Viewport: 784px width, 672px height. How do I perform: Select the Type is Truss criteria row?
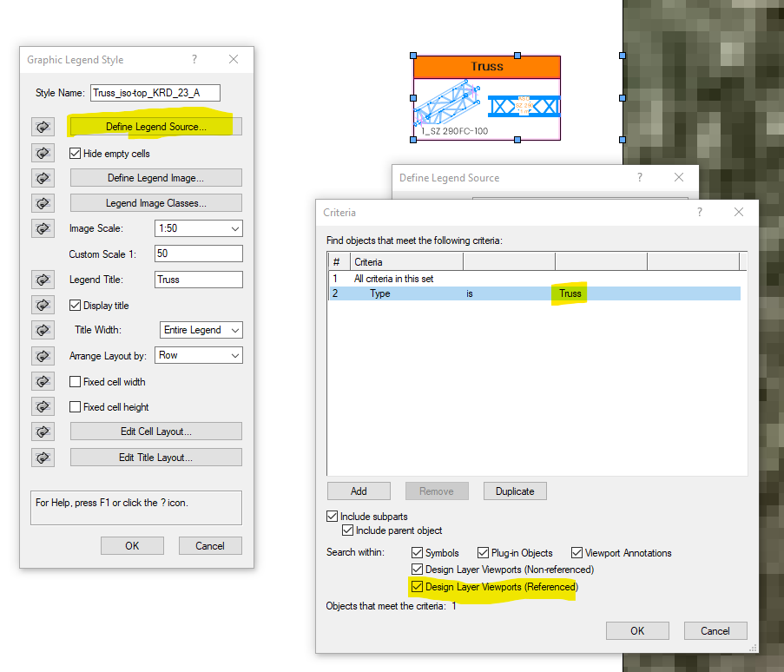click(533, 293)
